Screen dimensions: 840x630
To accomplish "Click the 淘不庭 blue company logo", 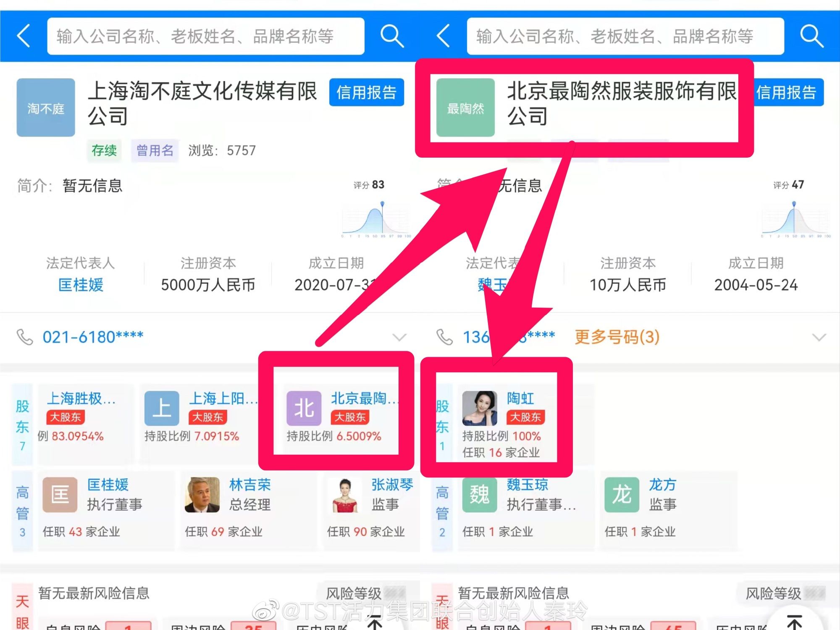I will pos(45,108).
